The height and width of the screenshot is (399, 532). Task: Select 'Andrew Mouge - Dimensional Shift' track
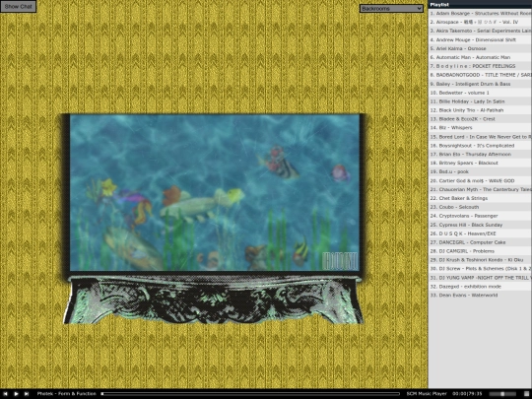(480, 39)
